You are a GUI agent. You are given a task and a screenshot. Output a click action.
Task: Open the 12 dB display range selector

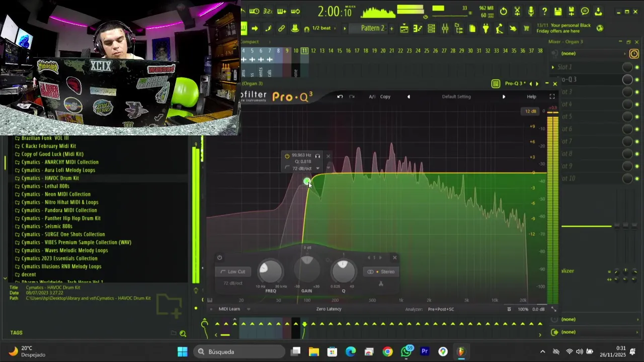(x=531, y=111)
